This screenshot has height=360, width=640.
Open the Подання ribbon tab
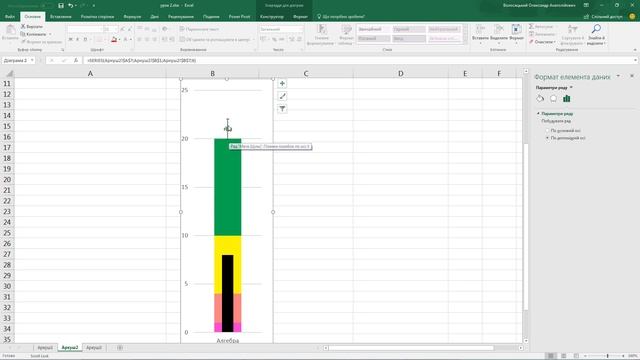pos(211,17)
